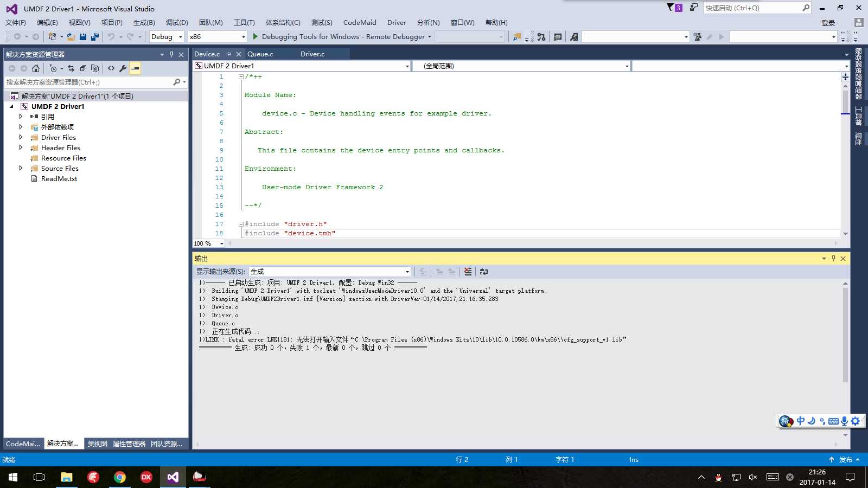Clear all output with the red X lines icon
The image size is (868, 488).
pyautogui.click(x=468, y=272)
